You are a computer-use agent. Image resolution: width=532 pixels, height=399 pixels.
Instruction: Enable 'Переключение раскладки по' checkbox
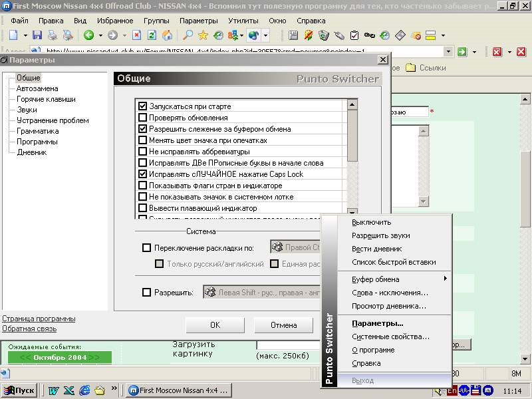[x=146, y=247]
